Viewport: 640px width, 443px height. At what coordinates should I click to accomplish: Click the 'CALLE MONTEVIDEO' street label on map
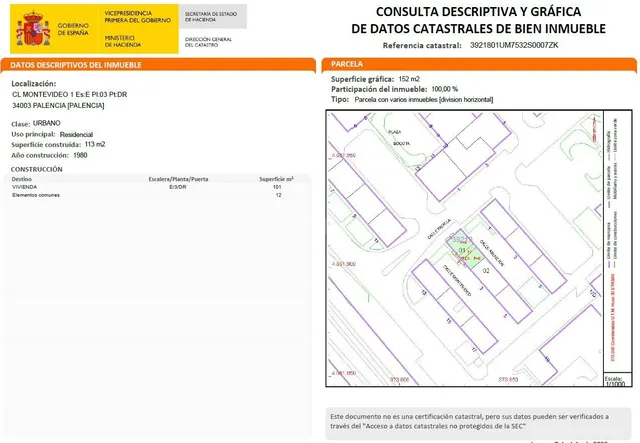[457, 280]
